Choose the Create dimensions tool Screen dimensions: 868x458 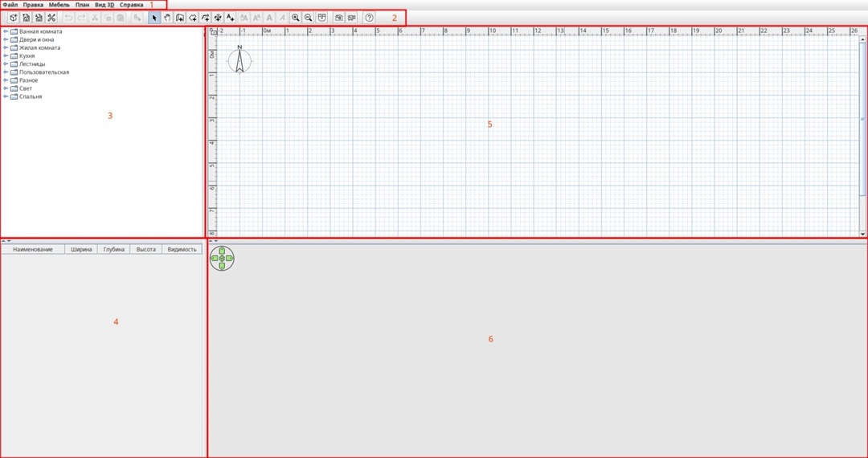(218, 18)
